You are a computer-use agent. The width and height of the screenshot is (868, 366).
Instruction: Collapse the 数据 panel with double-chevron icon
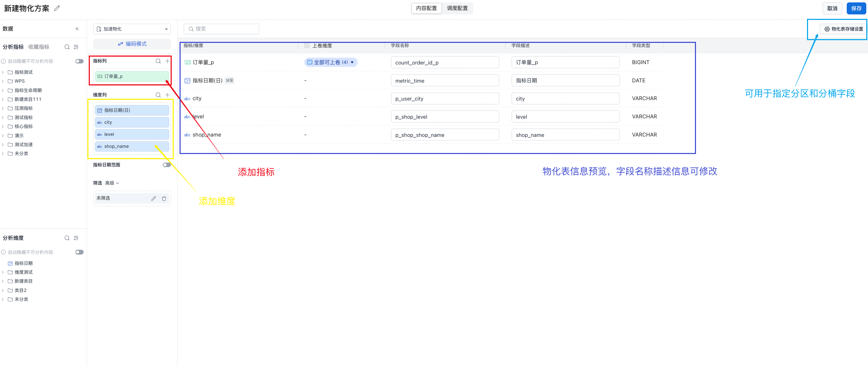point(77,29)
